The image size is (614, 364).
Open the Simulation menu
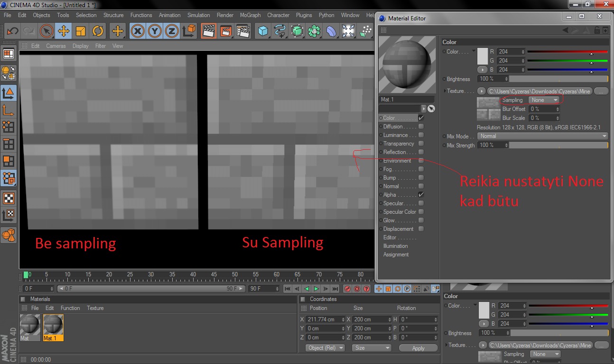click(x=198, y=15)
